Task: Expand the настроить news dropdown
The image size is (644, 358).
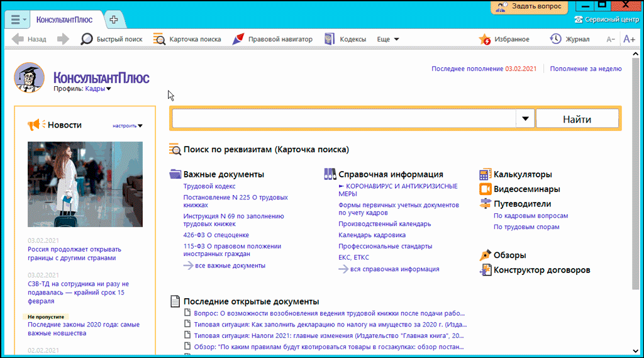Action: pos(128,126)
